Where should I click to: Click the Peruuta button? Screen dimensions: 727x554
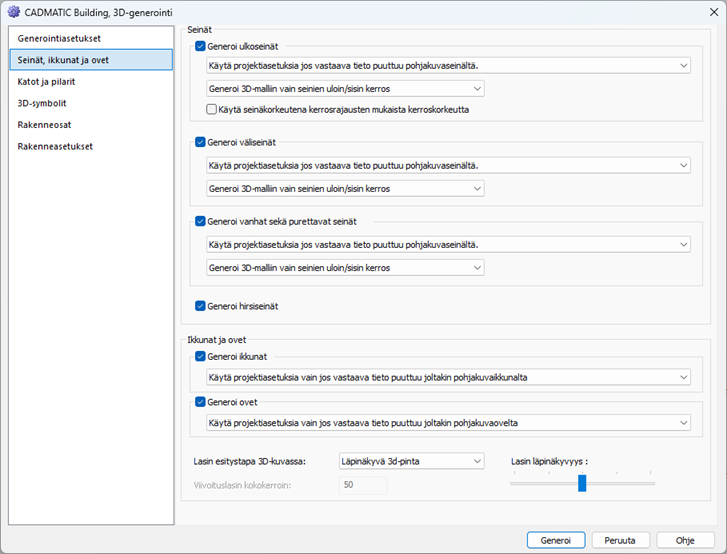click(619, 539)
